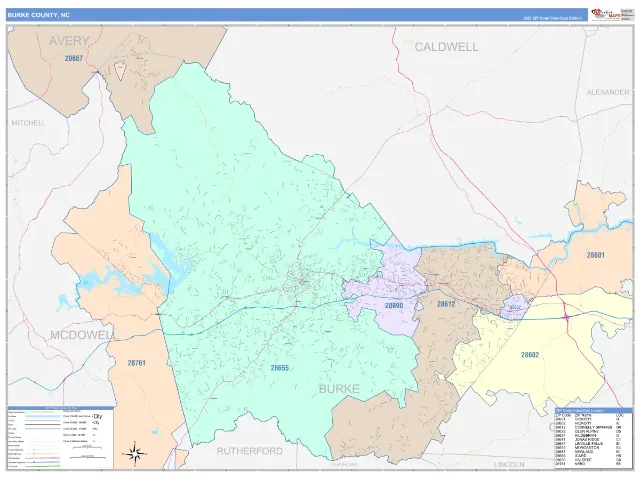Click the MORGANTON index row
This screenshot has height=480, width=640.
click(589, 447)
